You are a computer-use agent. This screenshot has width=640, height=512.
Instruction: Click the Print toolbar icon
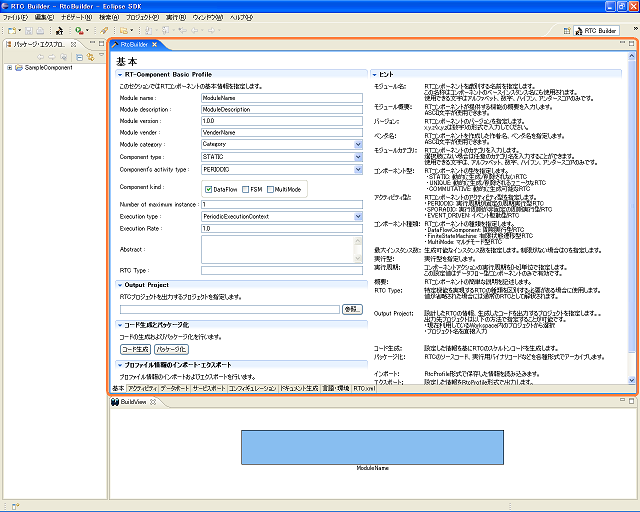(40, 31)
